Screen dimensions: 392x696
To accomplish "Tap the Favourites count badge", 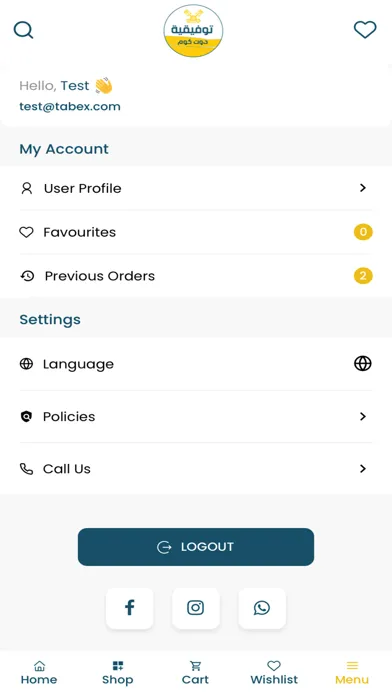I will pyautogui.click(x=363, y=232).
